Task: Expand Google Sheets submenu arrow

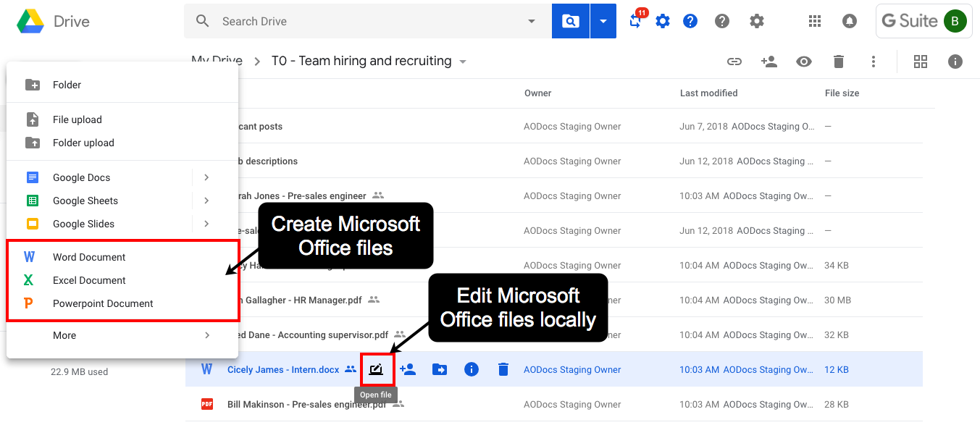Action: click(x=207, y=201)
